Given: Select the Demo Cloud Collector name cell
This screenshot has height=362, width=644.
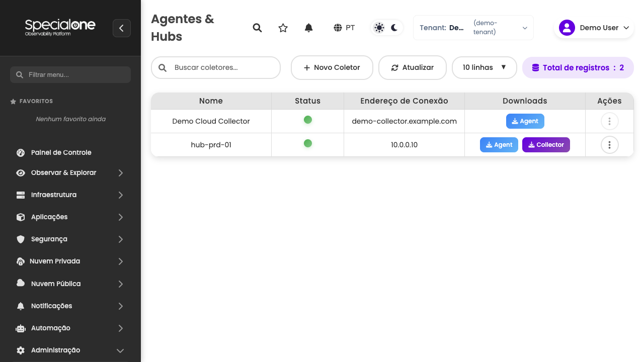Looking at the screenshot, I should point(211,121).
